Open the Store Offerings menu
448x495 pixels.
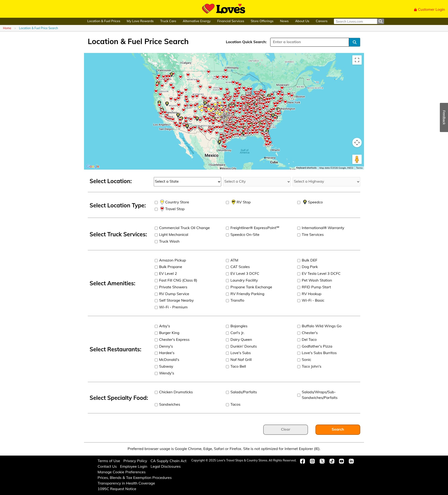tap(262, 21)
